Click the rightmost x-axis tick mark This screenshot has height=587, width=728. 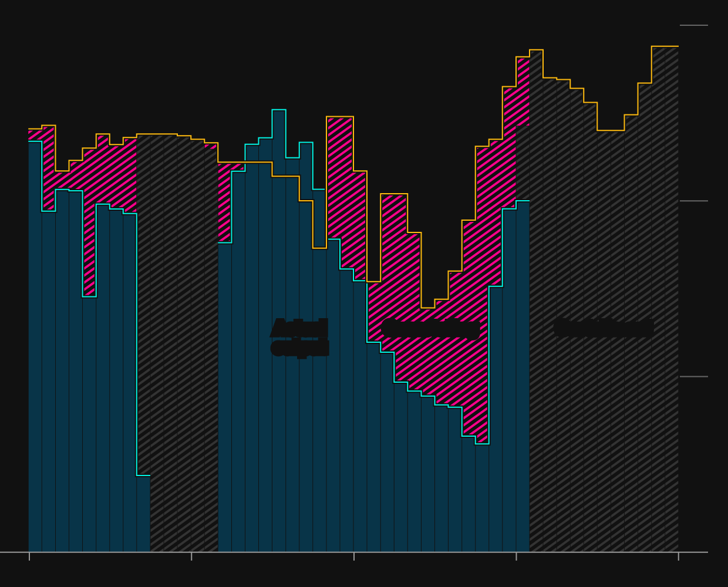click(679, 556)
